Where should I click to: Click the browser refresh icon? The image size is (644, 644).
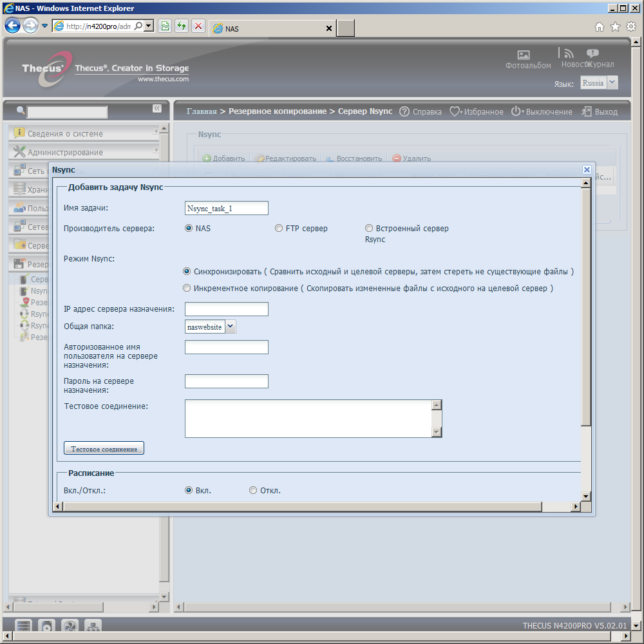point(182,26)
